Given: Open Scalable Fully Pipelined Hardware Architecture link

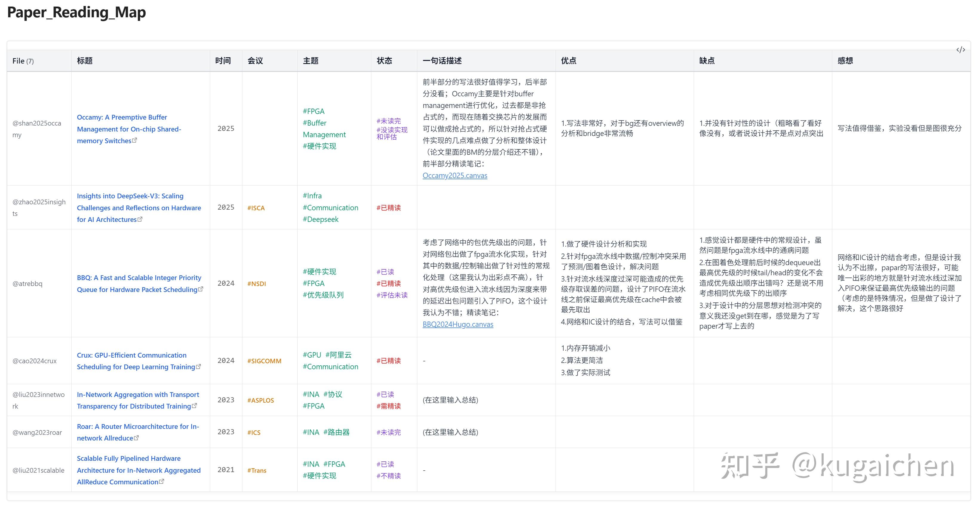Looking at the screenshot, I should tap(139, 470).
